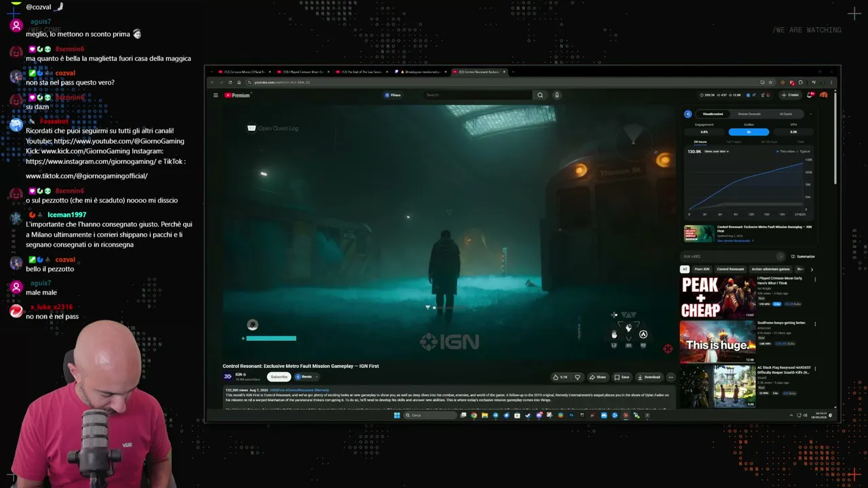Open YouTube notifications bell
The height and width of the screenshot is (488, 868).
[x=810, y=95]
